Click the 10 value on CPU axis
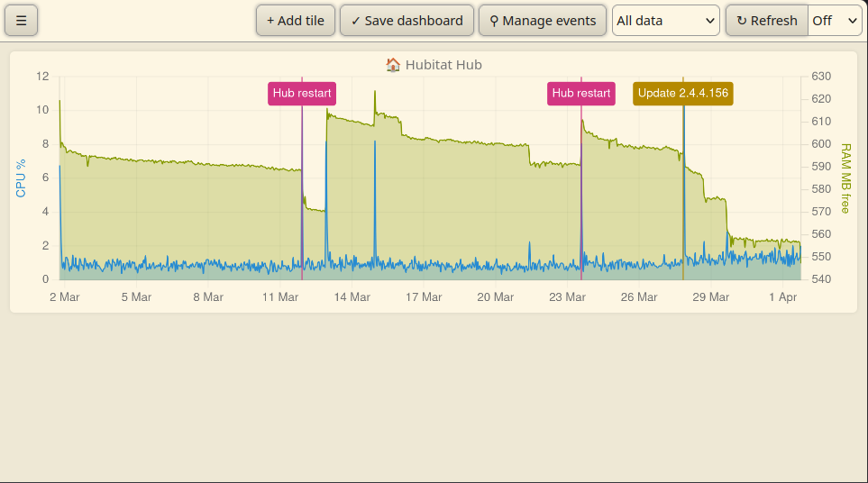The width and height of the screenshot is (868, 483). 42,110
